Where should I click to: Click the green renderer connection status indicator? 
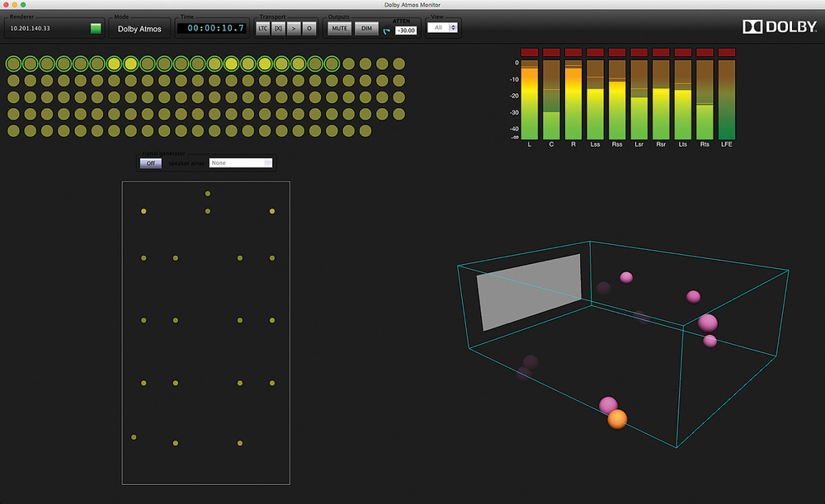click(x=96, y=28)
